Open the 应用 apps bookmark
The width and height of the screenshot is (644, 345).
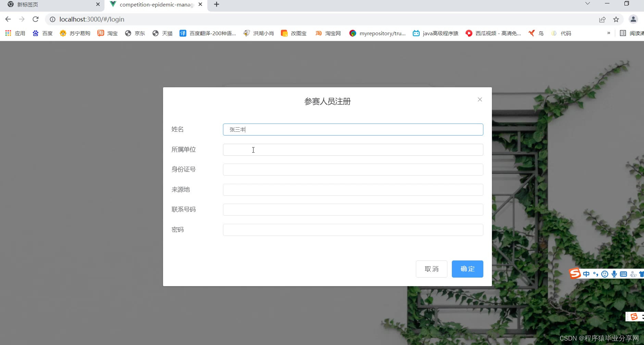(15, 33)
